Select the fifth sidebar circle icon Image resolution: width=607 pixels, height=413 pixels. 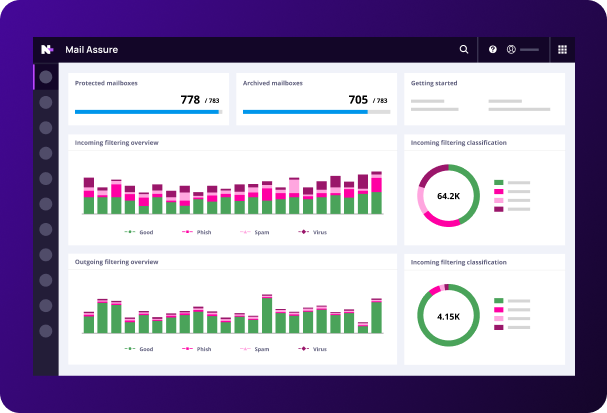click(46, 179)
